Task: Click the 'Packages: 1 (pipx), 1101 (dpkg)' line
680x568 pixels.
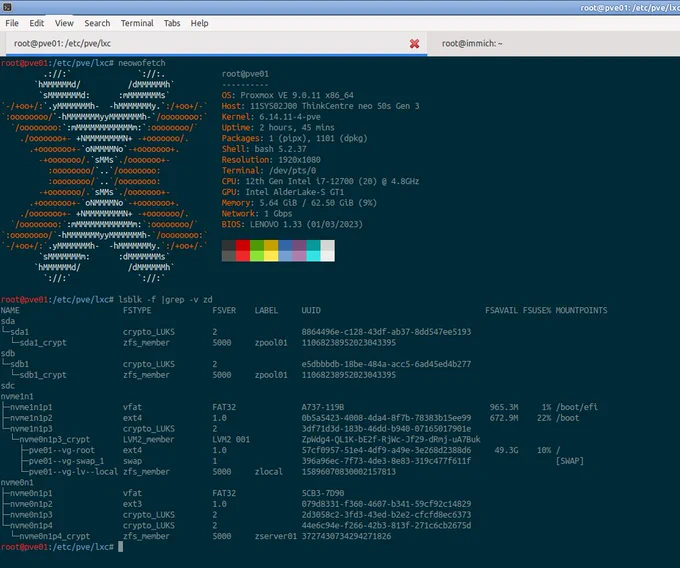Action: coord(294,138)
